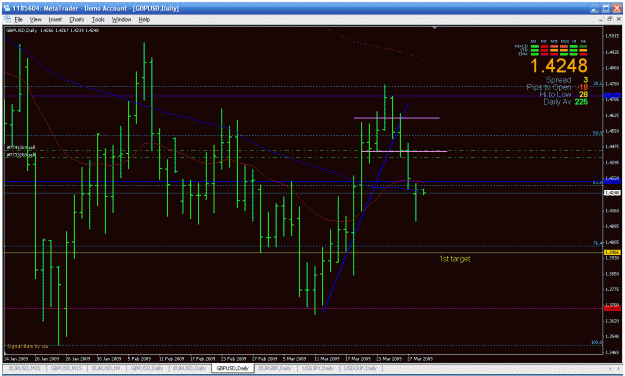This screenshot has width=625, height=376.
Task: Click the '5 Feb 2009' date on time axis
Action: coord(140,359)
